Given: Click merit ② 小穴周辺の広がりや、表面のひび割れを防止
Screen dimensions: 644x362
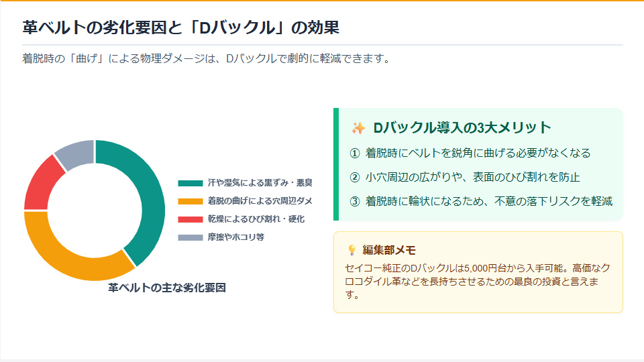Looking at the screenshot, I should click(x=464, y=177).
